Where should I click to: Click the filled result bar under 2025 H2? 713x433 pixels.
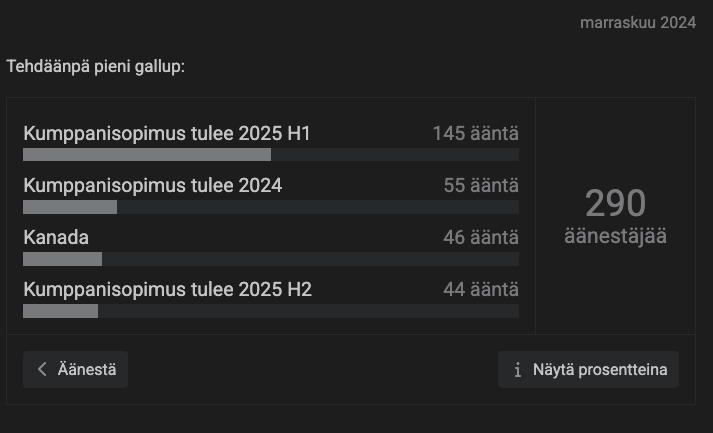[x=60, y=311]
